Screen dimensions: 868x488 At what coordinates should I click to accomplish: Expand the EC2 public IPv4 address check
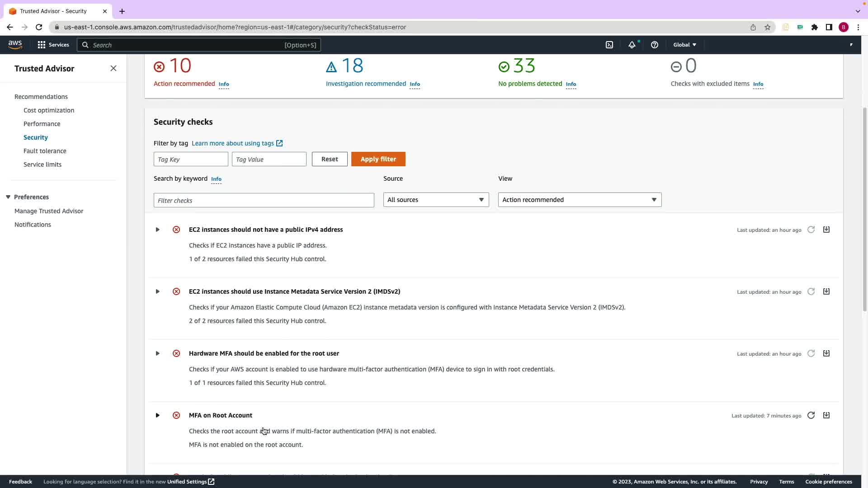157,230
